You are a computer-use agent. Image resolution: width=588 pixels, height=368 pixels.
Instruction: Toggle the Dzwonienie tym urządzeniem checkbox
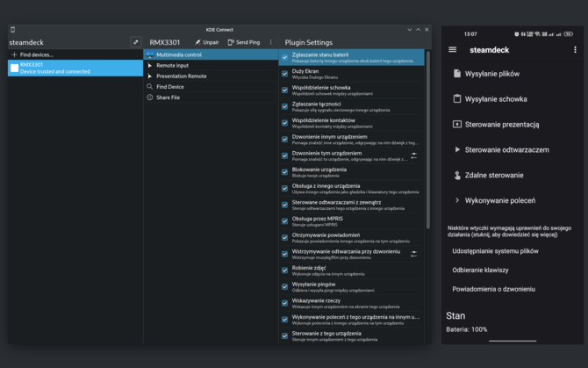click(285, 155)
